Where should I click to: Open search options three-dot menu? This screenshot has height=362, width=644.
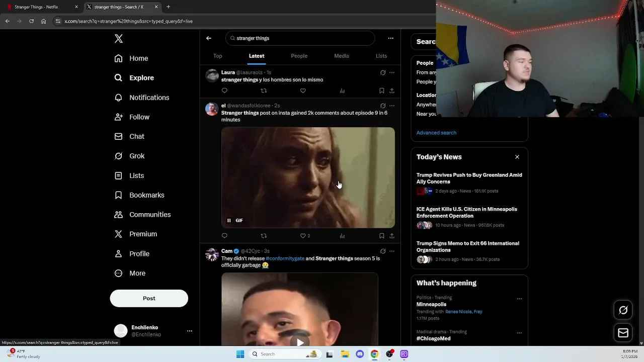click(390, 38)
